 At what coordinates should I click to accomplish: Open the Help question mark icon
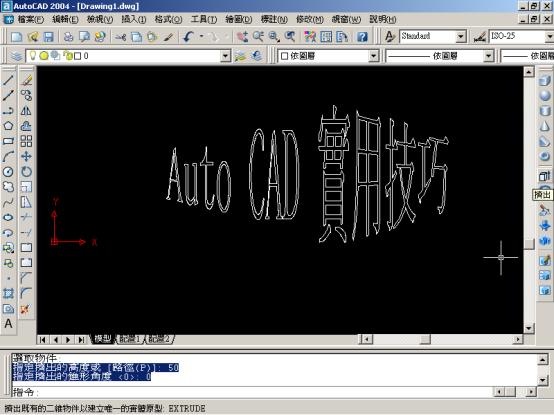[362, 36]
